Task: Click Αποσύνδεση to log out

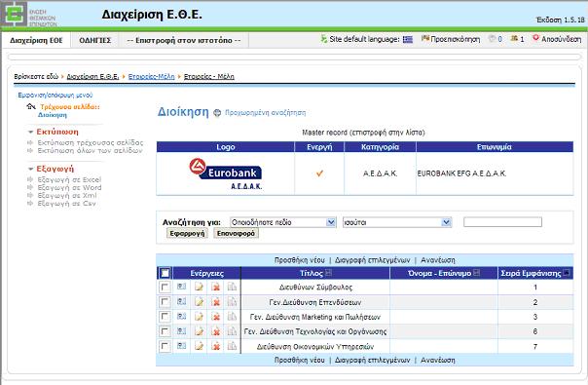Action: click(557, 39)
